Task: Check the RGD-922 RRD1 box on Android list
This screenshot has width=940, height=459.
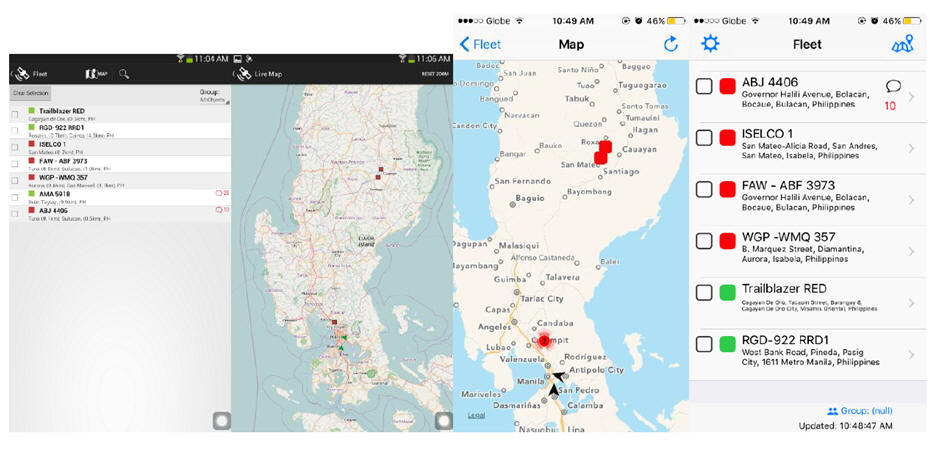Action: click(15, 129)
